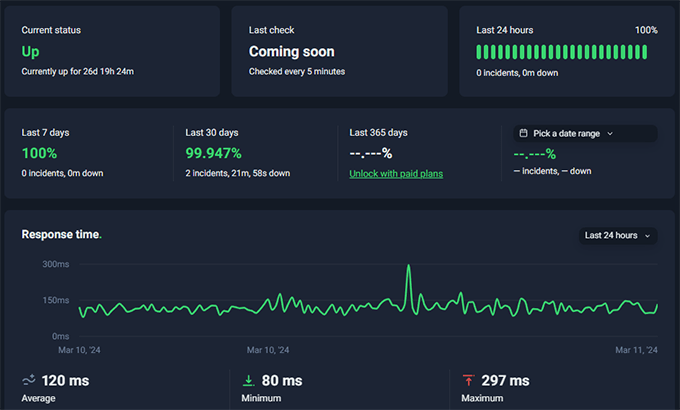Click 'Checked every 5 minutes' text
The width and height of the screenshot is (680, 410).
[x=297, y=71]
